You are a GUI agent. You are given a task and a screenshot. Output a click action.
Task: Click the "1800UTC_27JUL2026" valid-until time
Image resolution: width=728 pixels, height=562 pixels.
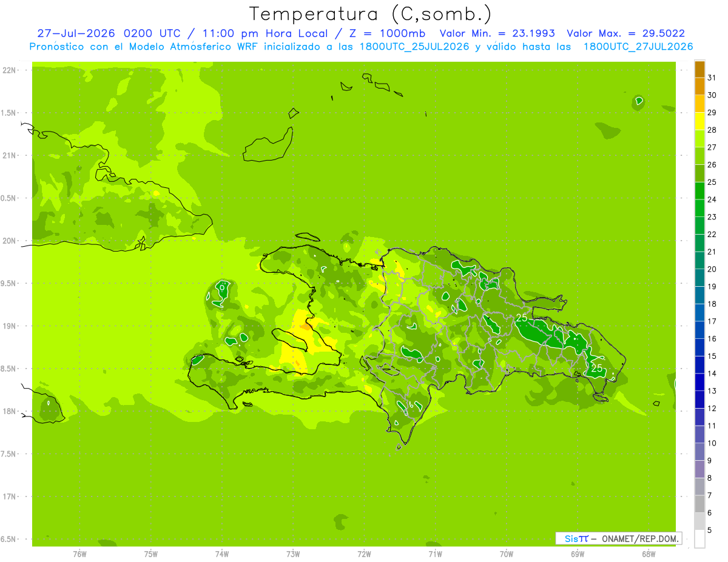point(638,47)
